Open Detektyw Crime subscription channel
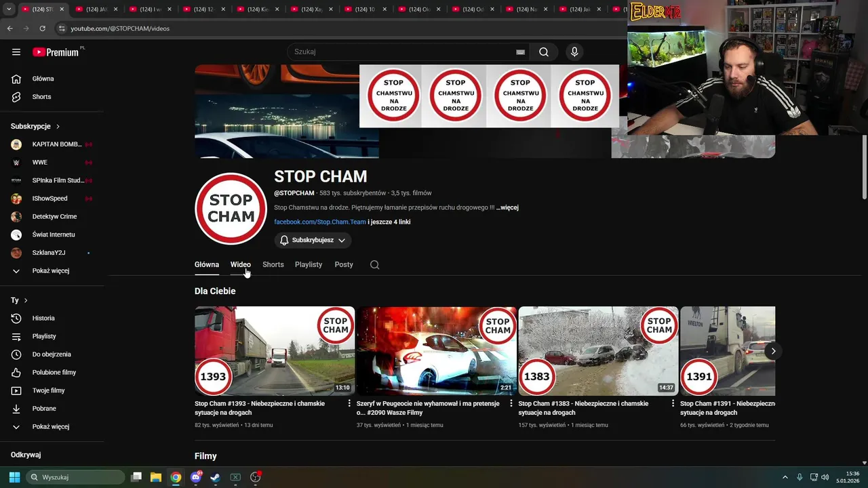Viewport: 868px width, 488px height. 53,216
